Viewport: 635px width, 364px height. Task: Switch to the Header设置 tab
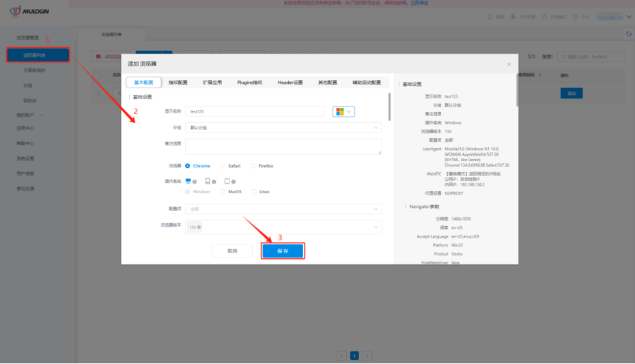pos(290,82)
